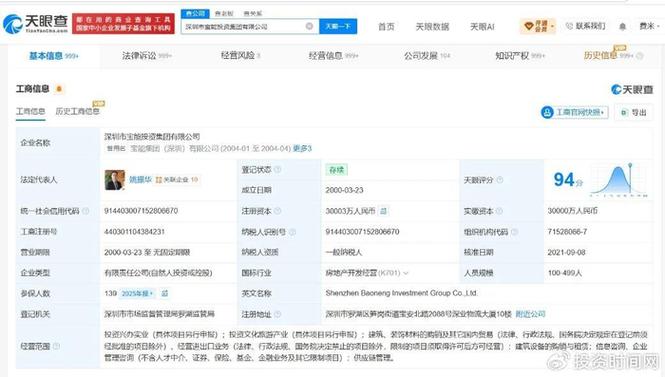Click help icon next to 注册资本
The width and height of the screenshot is (665, 377).
[277, 211]
